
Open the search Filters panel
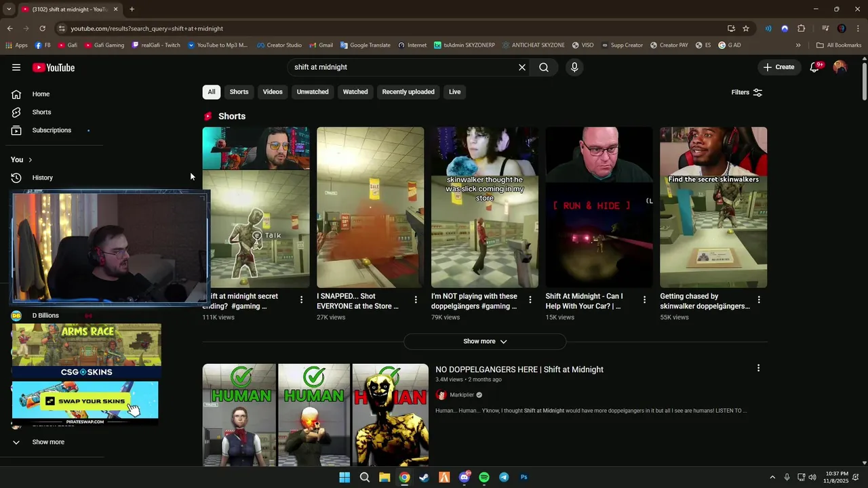coord(747,92)
